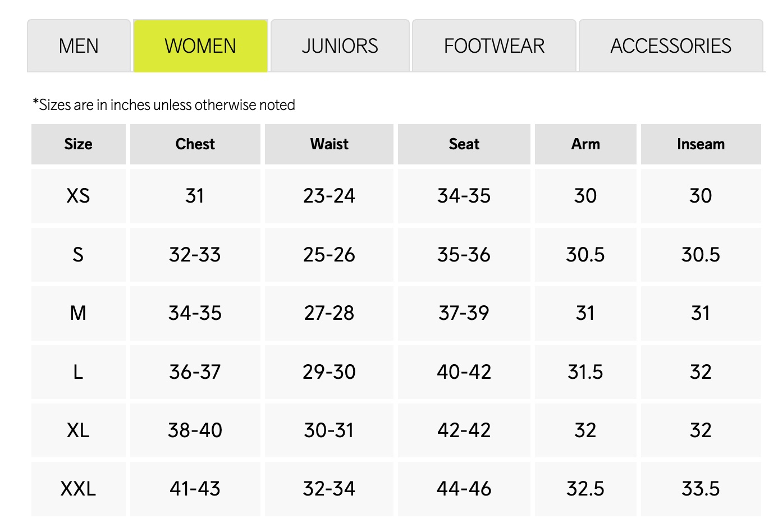Click the Arm column header
Image resolution: width=778 pixels, height=532 pixels.
pos(585,144)
